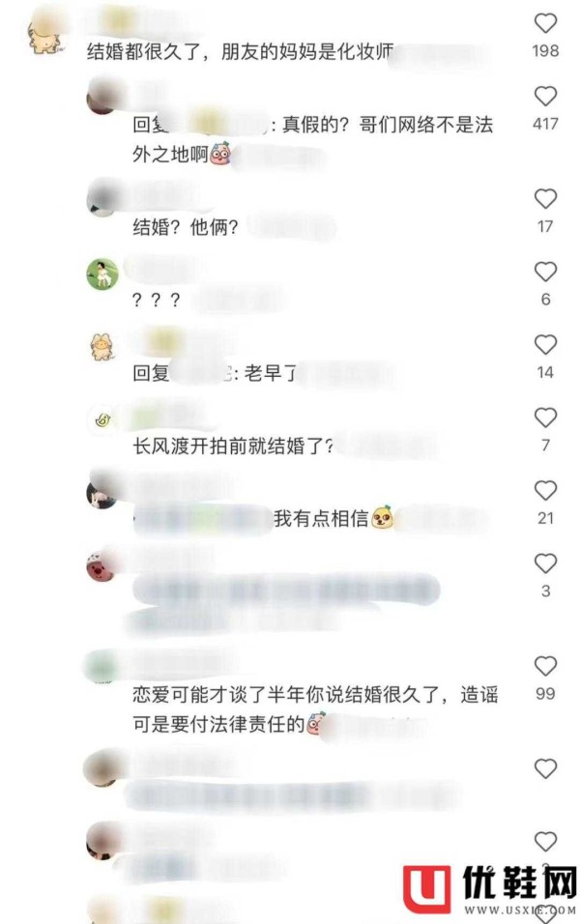This screenshot has height=924, width=580.
Task: Tap the '我有点相信' comment text
Action: [x=321, y=519]
